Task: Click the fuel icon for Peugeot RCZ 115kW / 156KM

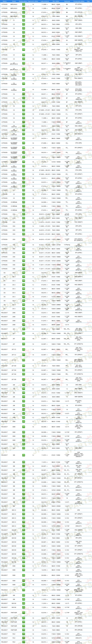Action: pyautogui.click(x=24, y=634)
